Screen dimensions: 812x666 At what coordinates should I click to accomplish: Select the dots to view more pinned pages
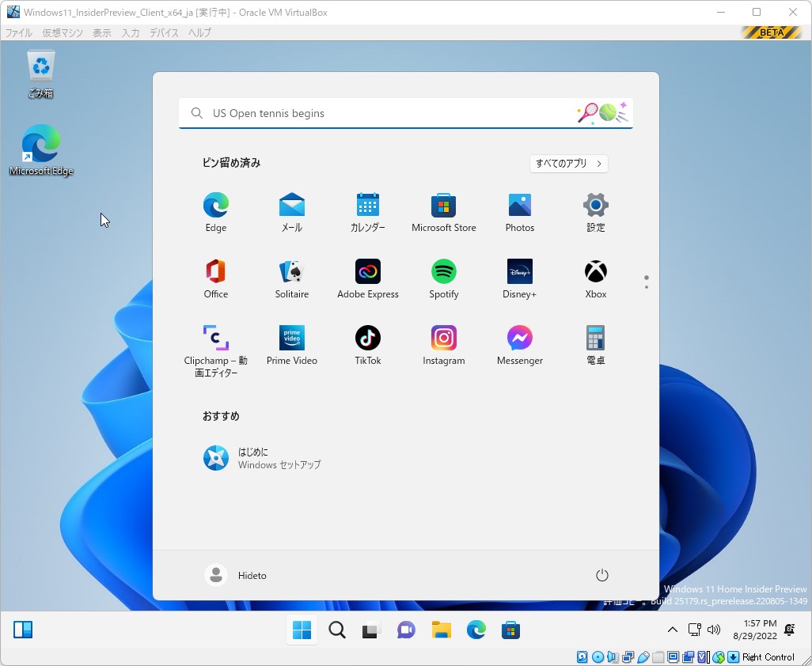[x=647, y=281]
